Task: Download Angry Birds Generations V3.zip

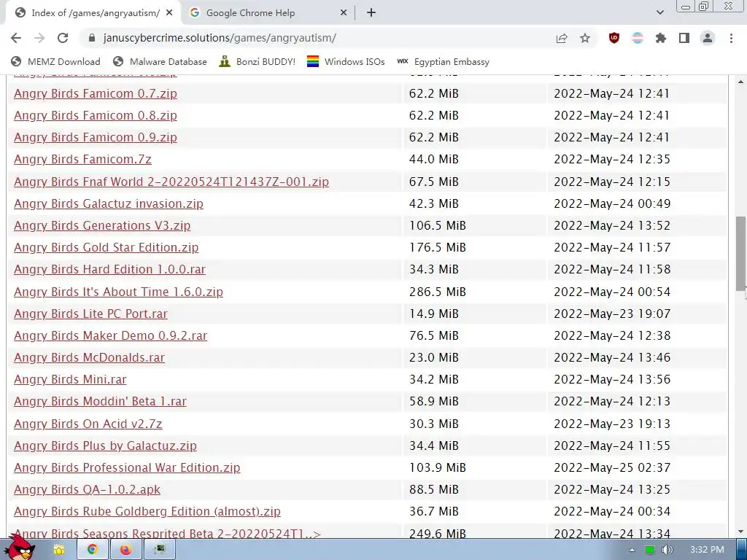Action: (102, 225)
